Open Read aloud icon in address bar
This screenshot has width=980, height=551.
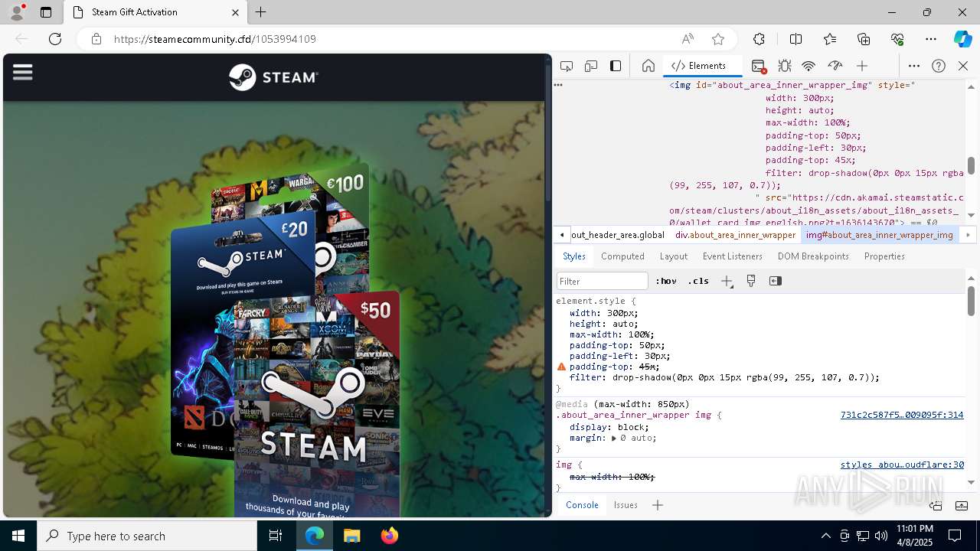(x=688, y=39)
